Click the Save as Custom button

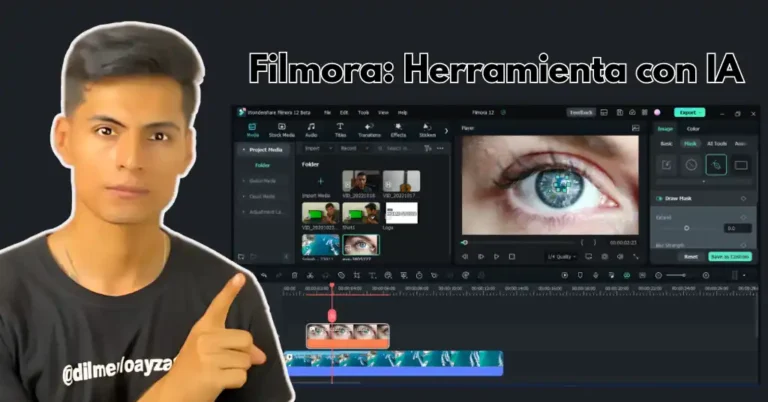[x=730, y=257]
